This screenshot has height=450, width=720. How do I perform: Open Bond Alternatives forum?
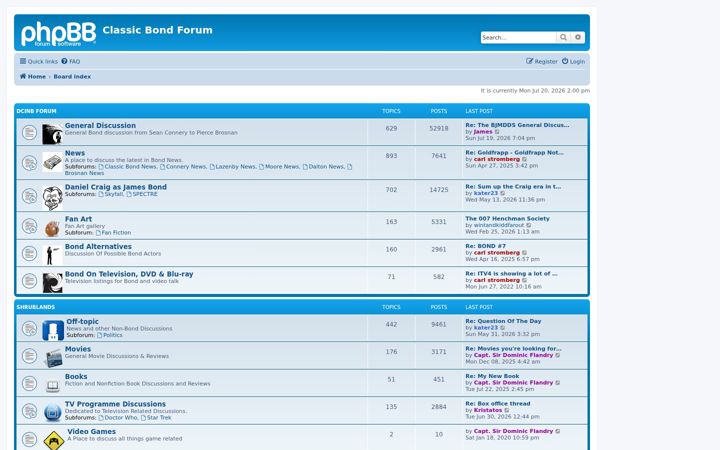coord(98,247)
